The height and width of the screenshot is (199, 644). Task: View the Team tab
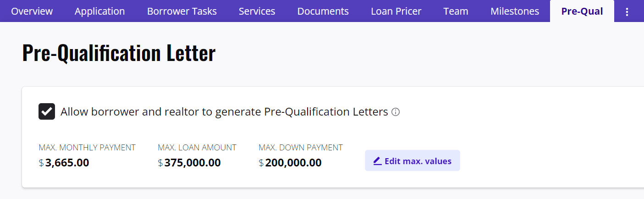tap(456, 11)
